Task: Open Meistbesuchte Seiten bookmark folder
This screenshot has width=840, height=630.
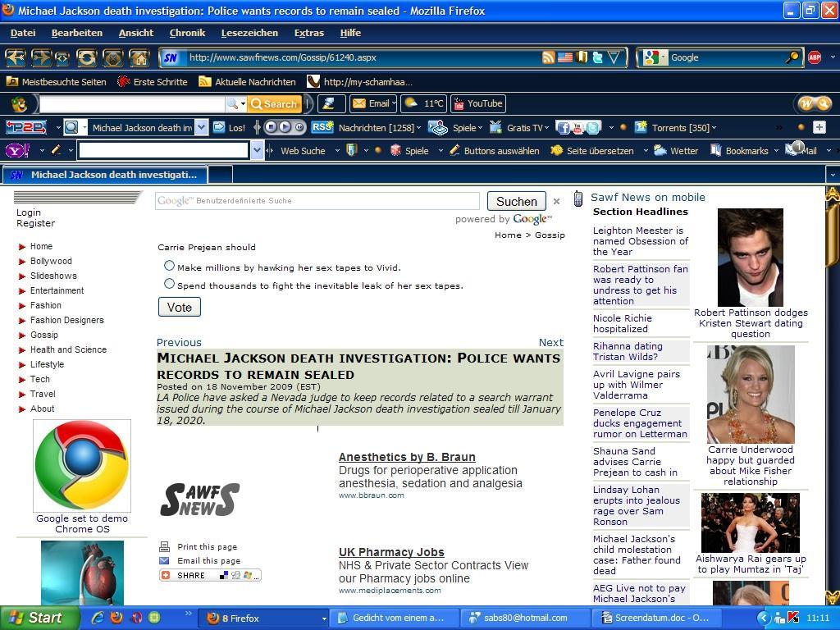Action: point(56,82)
